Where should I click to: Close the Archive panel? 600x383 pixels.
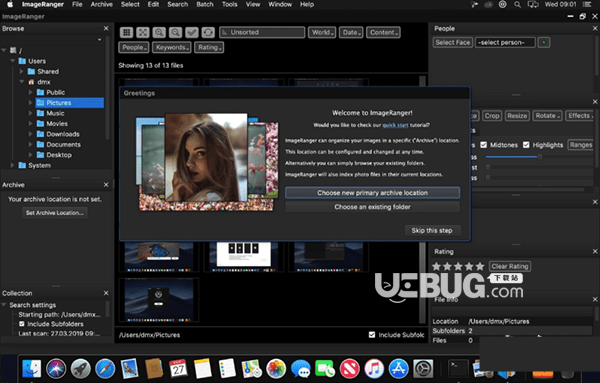(106, 185)
